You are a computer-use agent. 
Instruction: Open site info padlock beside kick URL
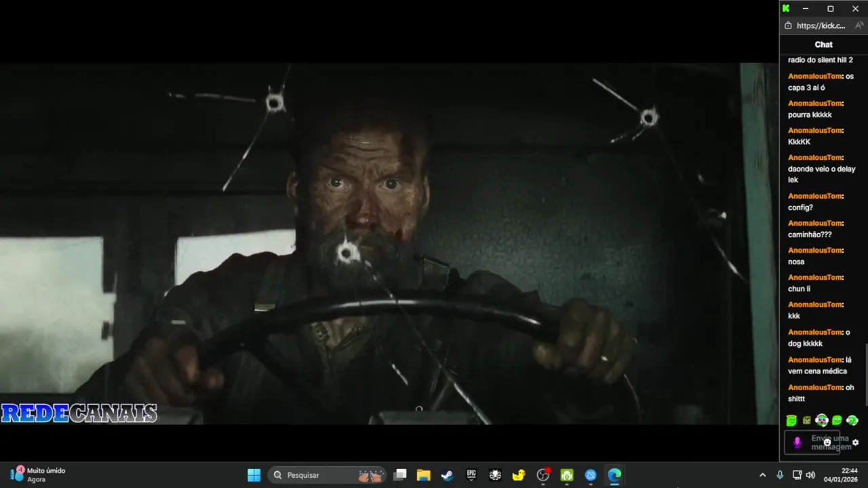pos(788,26)
